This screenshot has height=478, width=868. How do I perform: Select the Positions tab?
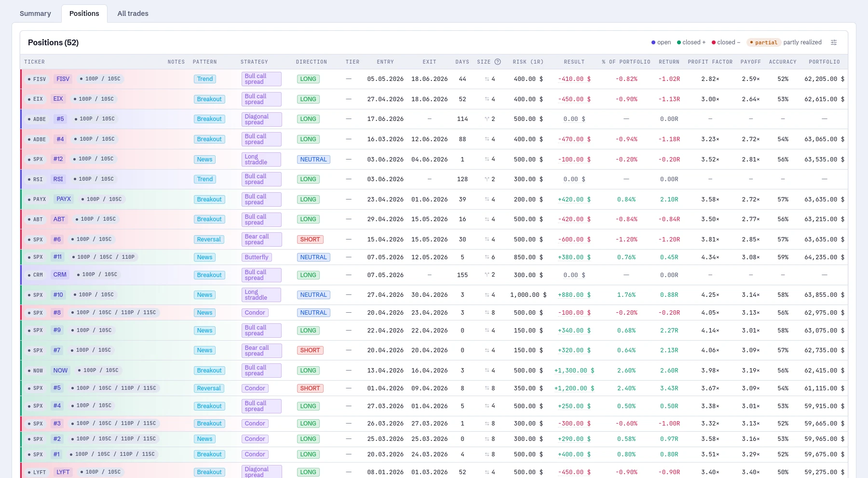point(84,13)
